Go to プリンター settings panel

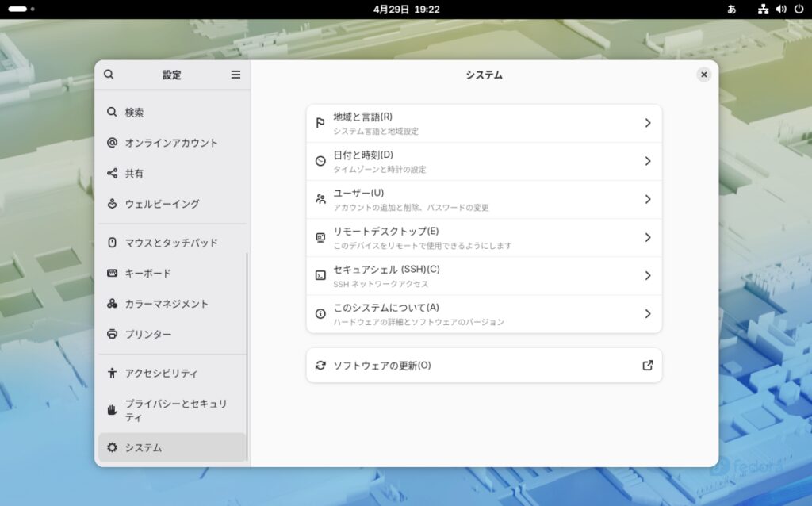pos(147,334)
